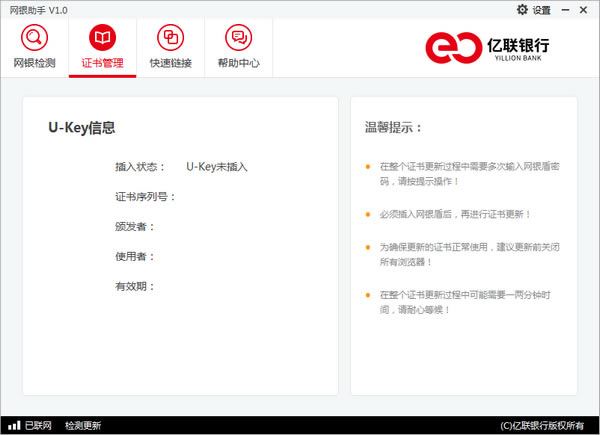Screen dimensions: 600x435
Task: Click the overlapping squares icon for 快速链接
Action: [170, 39]
